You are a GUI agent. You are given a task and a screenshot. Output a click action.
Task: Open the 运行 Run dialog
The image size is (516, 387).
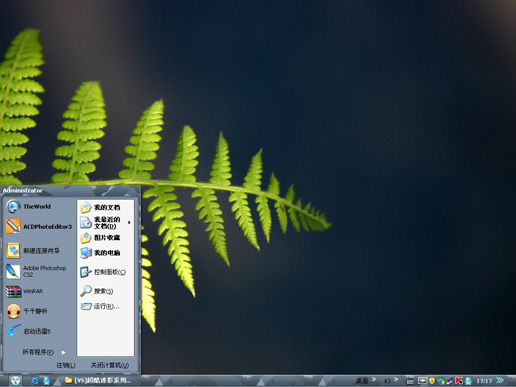[x=106, y=306]
